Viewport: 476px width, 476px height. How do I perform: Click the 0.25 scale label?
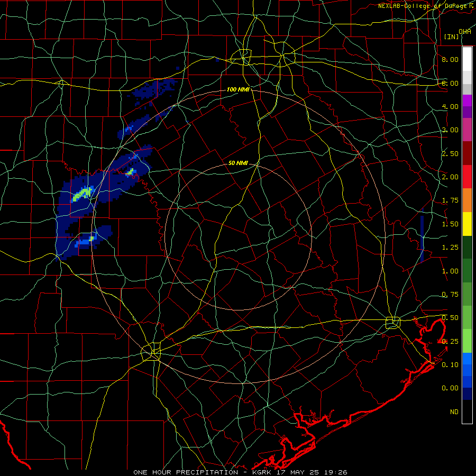(x=450, y=342)
